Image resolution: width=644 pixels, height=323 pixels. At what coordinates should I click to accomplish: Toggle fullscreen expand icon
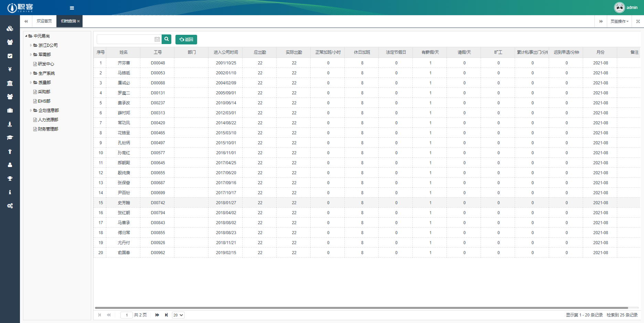pyautogui.click(x=638, y=21)
